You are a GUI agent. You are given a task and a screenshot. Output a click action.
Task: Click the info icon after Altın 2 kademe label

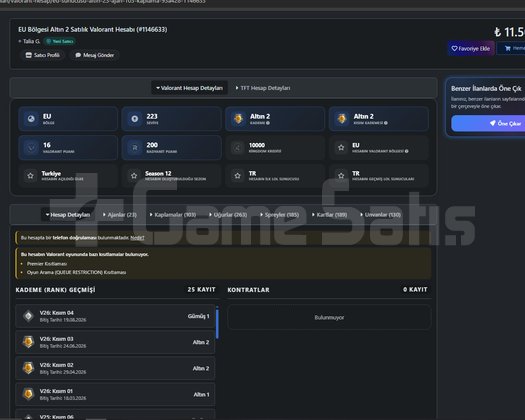(268, 123)
